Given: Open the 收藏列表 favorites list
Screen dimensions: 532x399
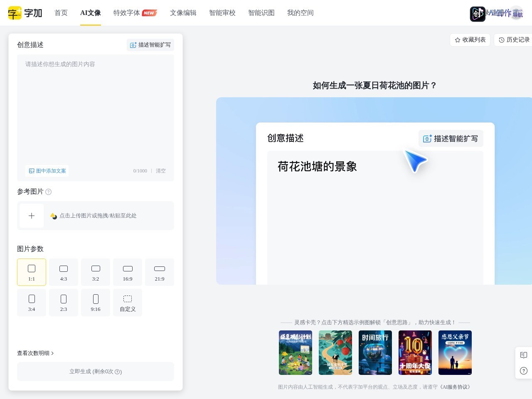Looking at the screenshot, I should (x=470, y=40).
